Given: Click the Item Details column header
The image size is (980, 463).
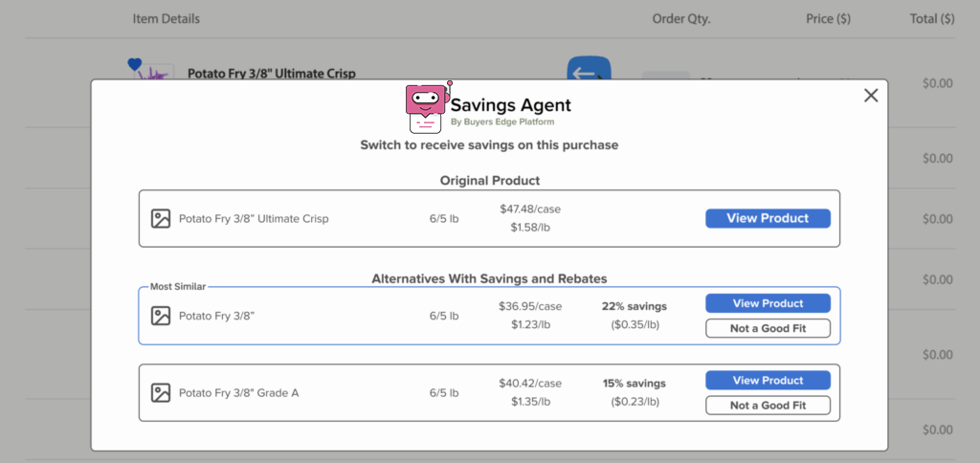Looking at the screenshot, I should pos(167,18).
